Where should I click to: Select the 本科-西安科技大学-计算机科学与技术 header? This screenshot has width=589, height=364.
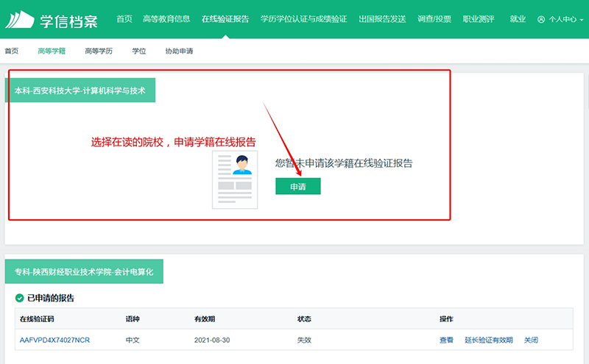click(x=80, y=90)
